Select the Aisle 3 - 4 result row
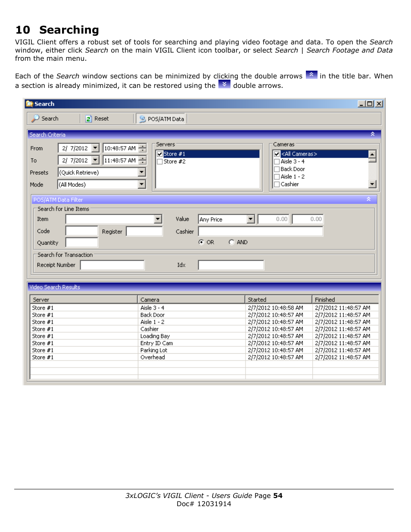The height and width of the screenshot is (532, 411). pos(205,308)
